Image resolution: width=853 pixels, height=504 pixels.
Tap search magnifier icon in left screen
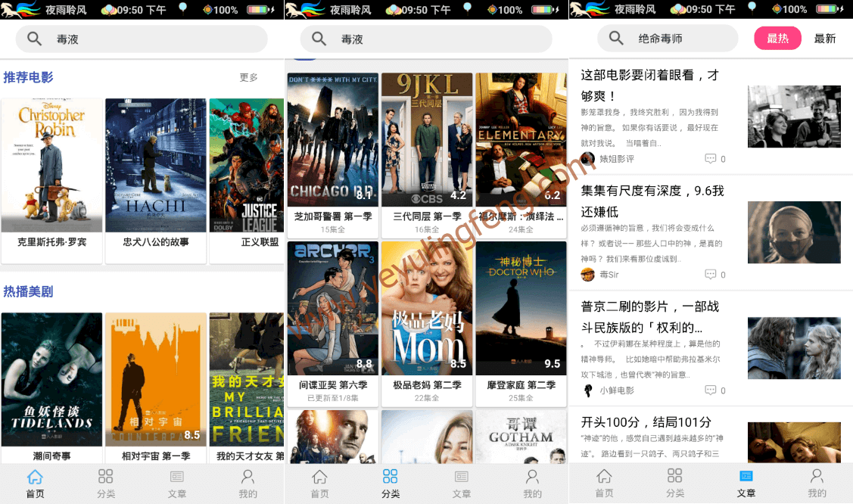pos(34,39)
